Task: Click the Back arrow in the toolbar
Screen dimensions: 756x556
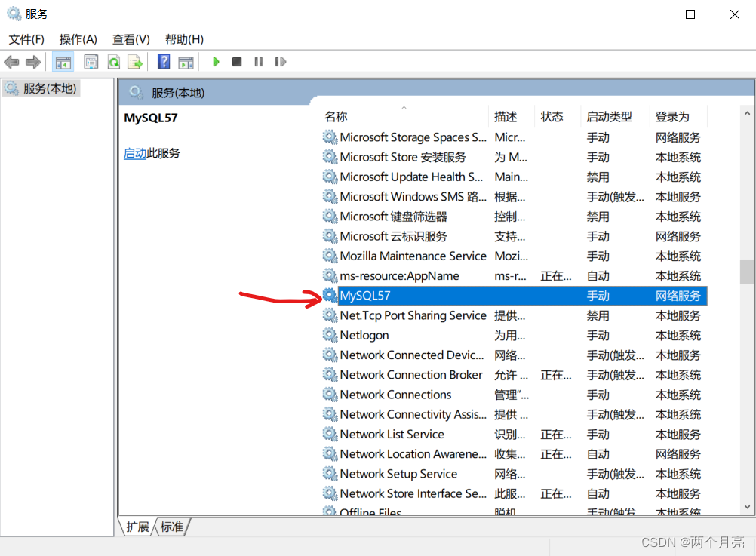Action: [x=11, y=62]
